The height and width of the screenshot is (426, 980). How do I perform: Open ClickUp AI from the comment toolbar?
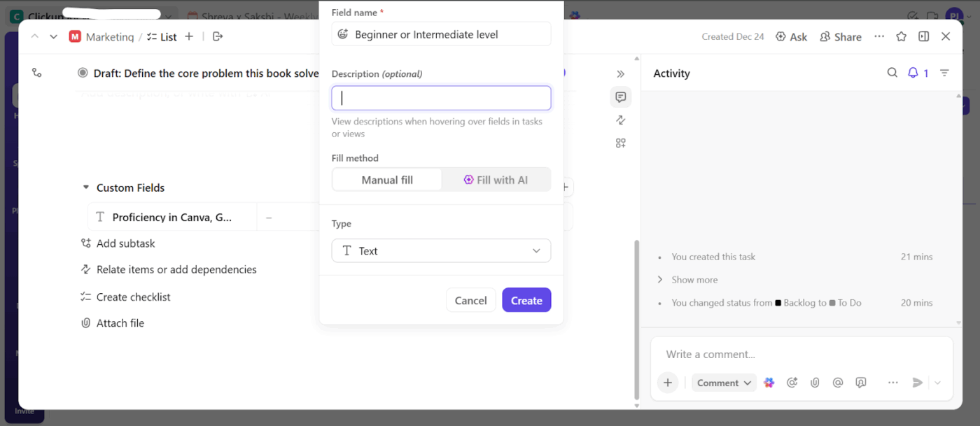769,383
